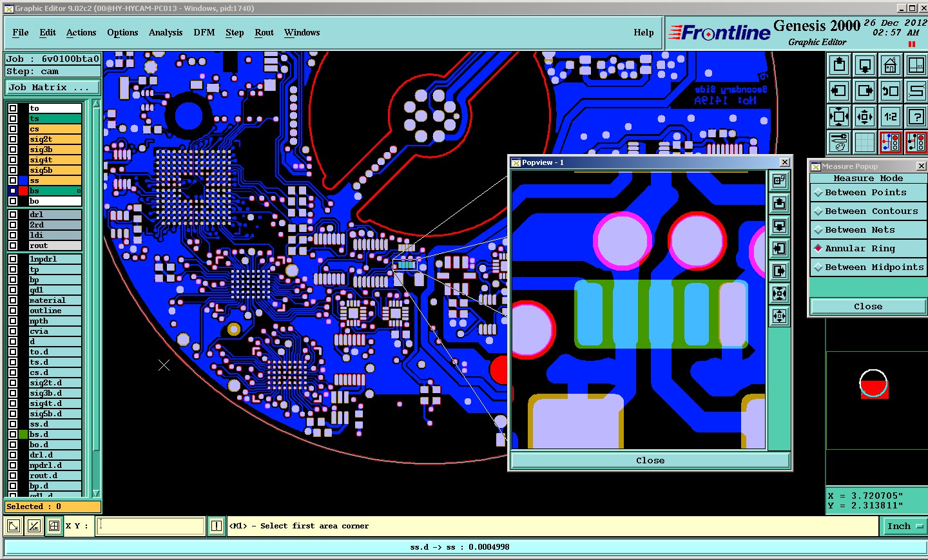Select layer name 'material' in list
This screenshot has height=560, width=928.
55,300
